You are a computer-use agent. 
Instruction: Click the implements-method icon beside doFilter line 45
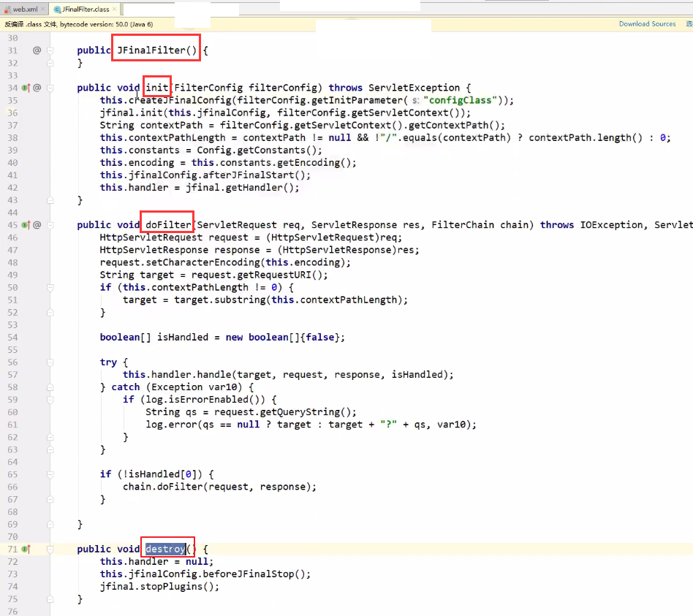26,225
